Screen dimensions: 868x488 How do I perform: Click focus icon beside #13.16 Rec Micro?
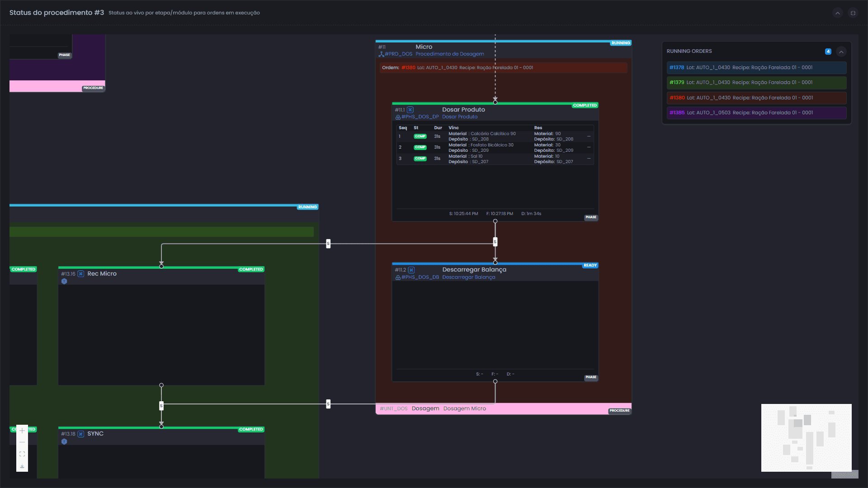point(81,274)
